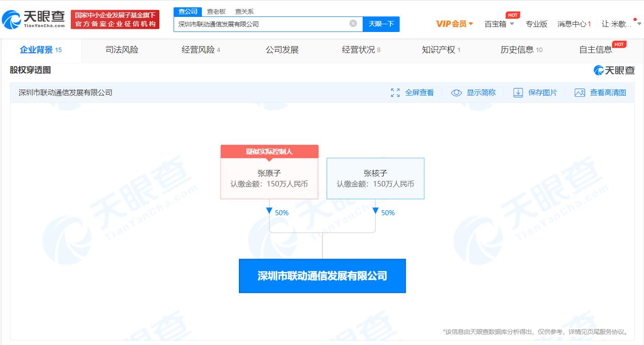
Task: Open the 自主信息 tab
Action: click(x=596, y=50)
